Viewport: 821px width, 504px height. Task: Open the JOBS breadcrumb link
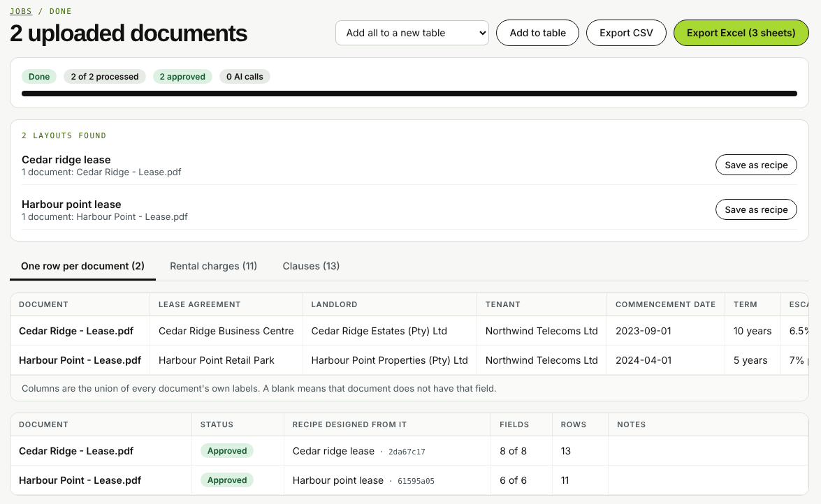pos(21,11)
